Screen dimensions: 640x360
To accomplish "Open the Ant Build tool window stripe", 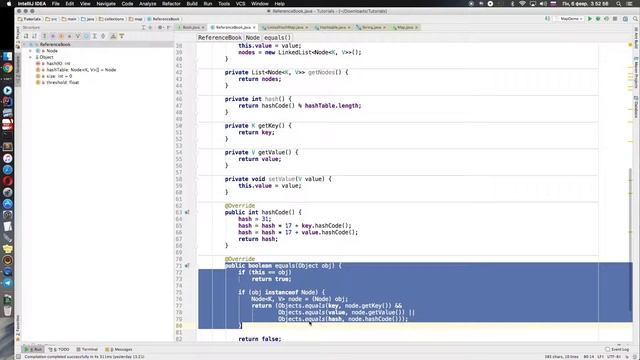I will 636,38.
